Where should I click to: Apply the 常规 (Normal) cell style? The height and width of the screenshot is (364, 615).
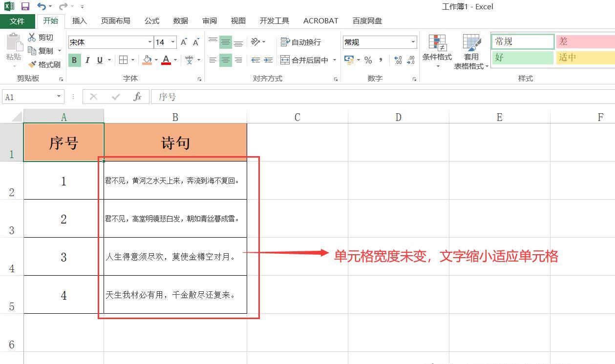coord(523,42)
